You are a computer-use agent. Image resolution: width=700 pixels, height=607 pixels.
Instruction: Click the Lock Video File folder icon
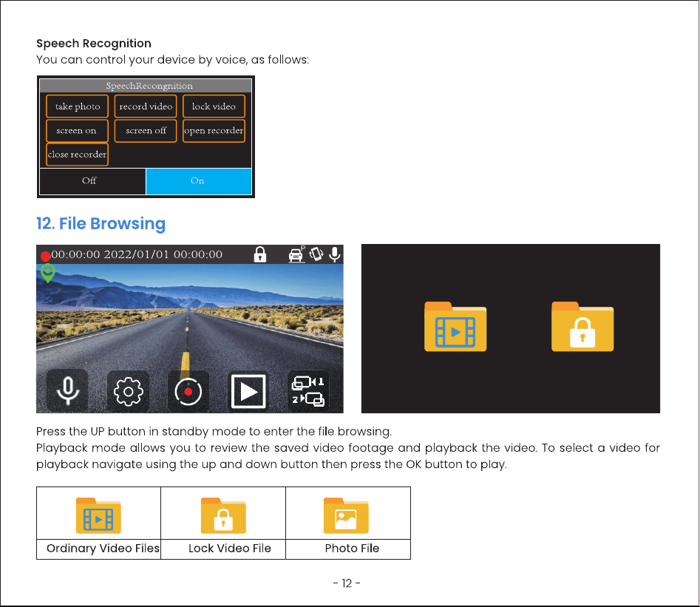pyautogui.click(x=223, y=515)
